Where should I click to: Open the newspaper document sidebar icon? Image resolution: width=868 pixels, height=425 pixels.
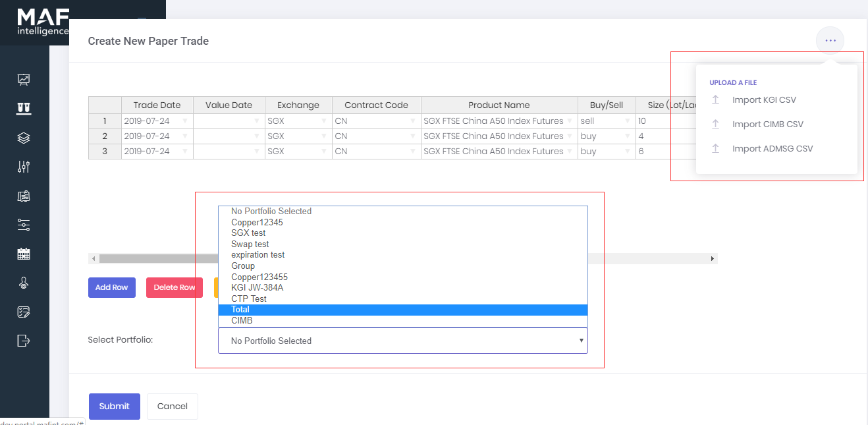click(24, 196)
